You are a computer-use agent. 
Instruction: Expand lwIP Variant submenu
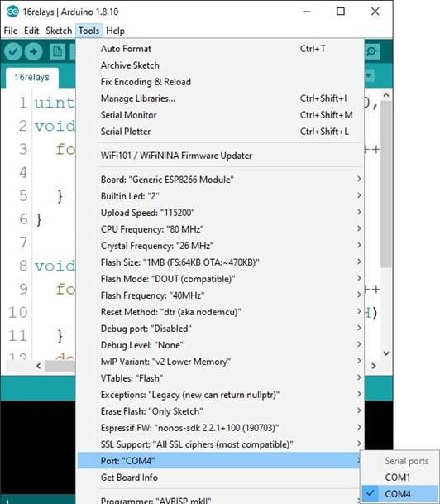tap(220, 362)
